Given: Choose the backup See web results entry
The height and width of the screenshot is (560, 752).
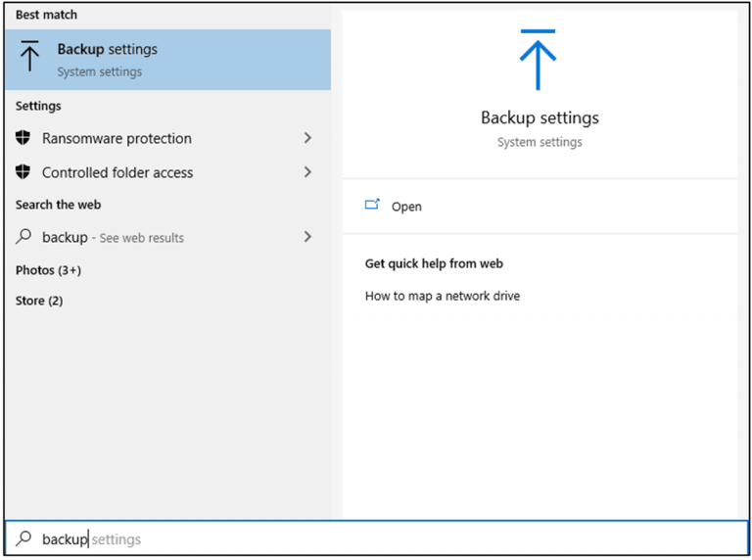Looking at the screenshot, I should pos(113,238).
